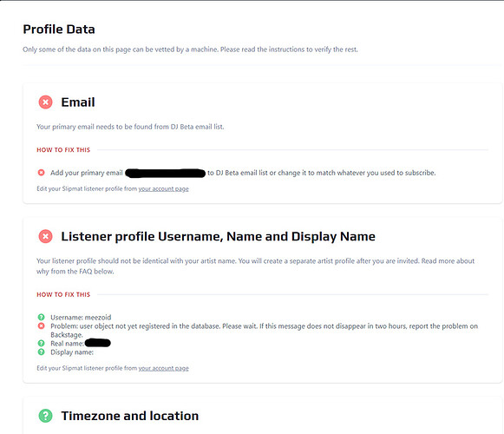Click red cross icon next to Add your primary email

(x=41, y=173)
